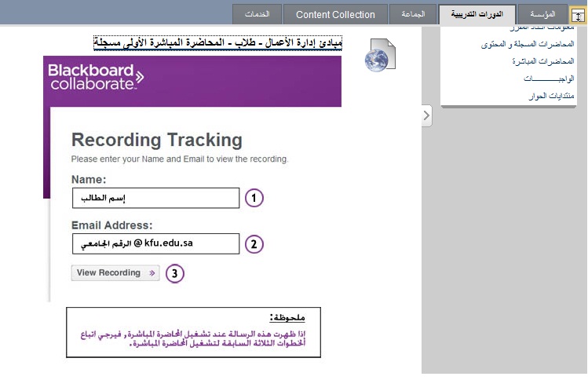Open المحاضرات المسجلة و المحتوى link
Screen dimensions: 588x380
528,44
